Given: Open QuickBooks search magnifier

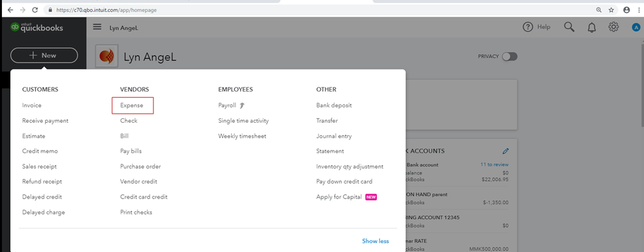Looking at the screenshot, I should 569,27.
